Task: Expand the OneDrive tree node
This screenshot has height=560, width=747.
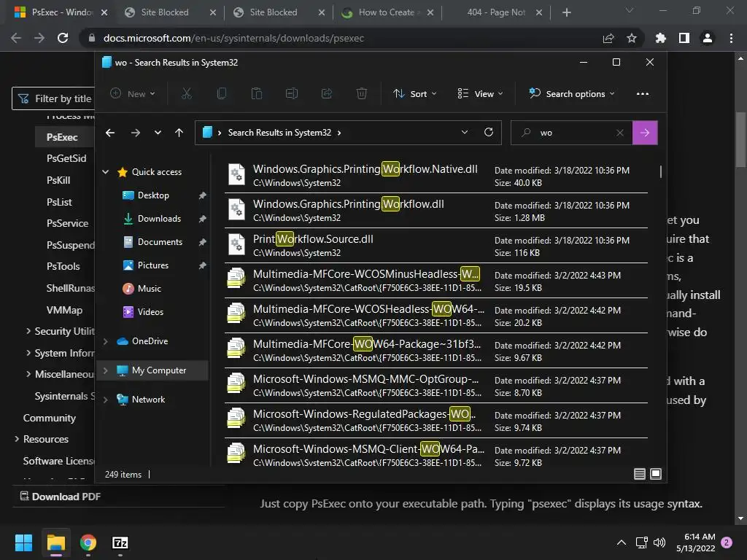Action: pos(105,341)
